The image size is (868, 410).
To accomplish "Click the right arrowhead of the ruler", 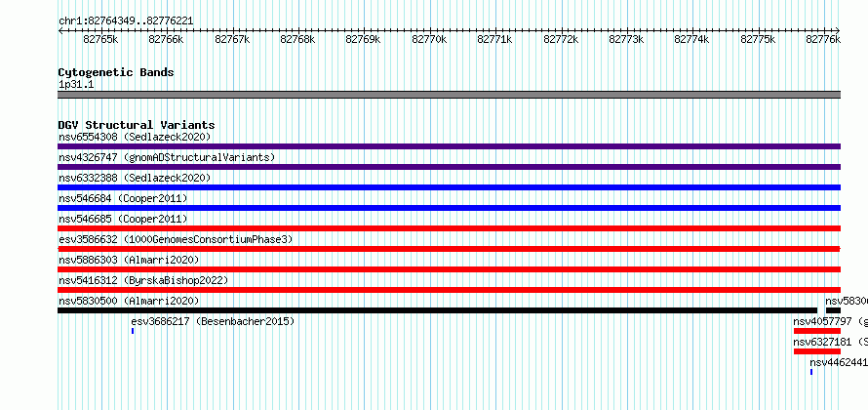I will coord(838,30).
